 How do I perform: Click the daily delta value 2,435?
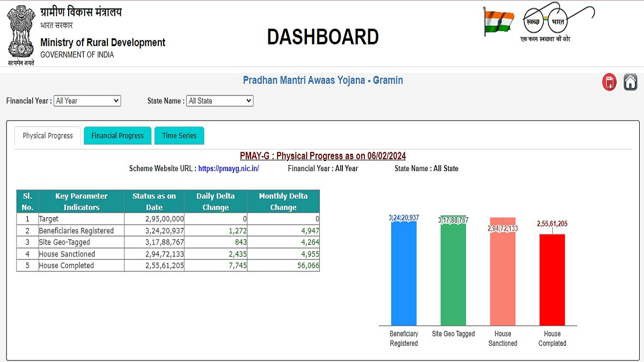[x=237, y=254]
